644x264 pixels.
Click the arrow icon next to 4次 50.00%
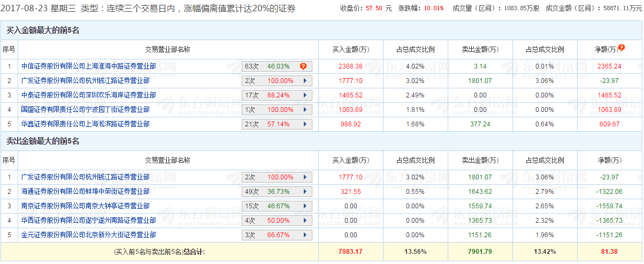click(305, 221)
